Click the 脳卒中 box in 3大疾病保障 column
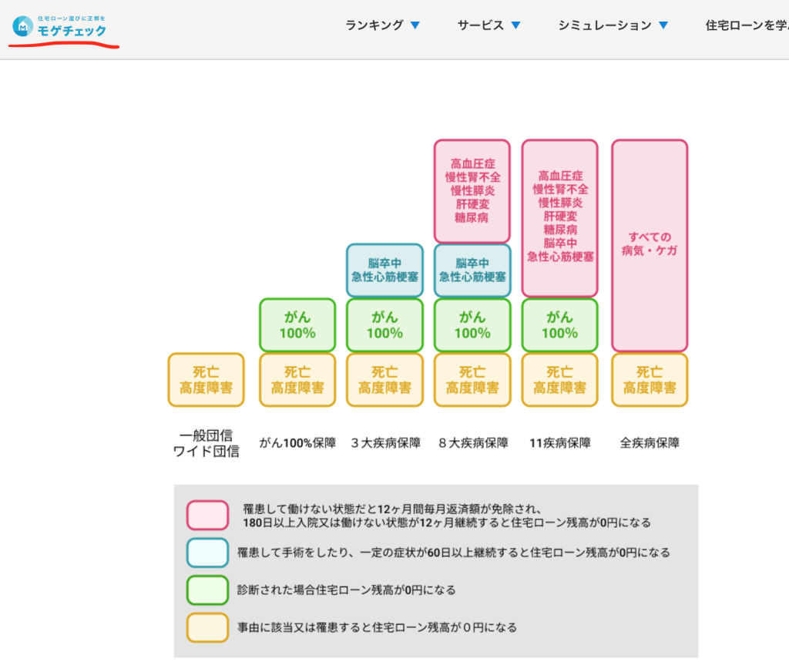 pos(384,270)
